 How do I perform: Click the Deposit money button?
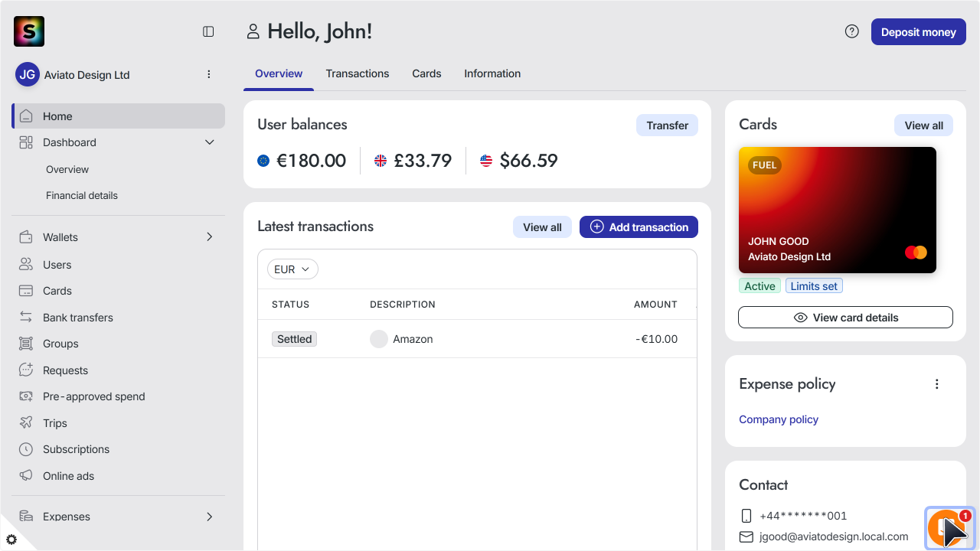918,32
